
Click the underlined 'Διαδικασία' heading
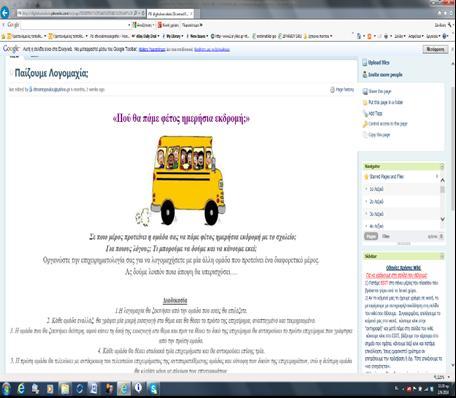(175, 300)
